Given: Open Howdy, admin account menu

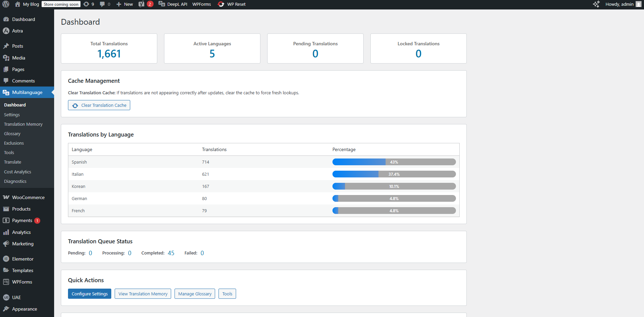Looking at the screenshot, I should click(619, 4).
